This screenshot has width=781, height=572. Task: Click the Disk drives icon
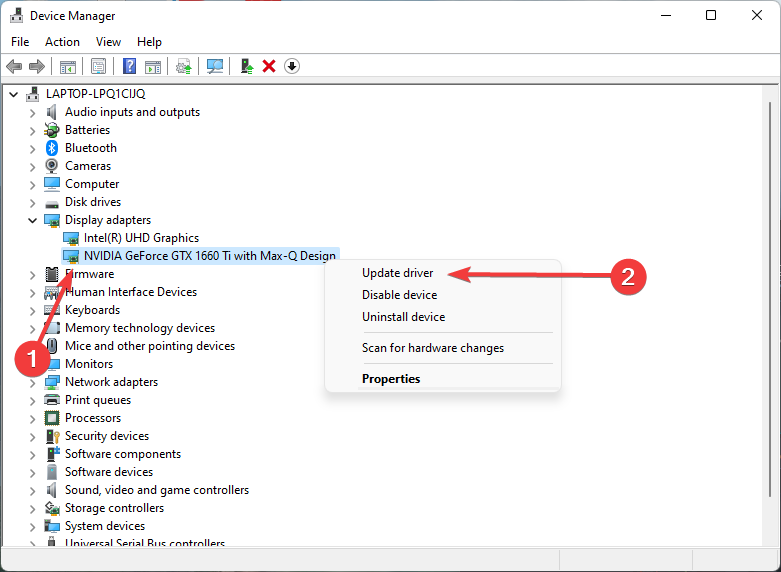tap(52, 203)
